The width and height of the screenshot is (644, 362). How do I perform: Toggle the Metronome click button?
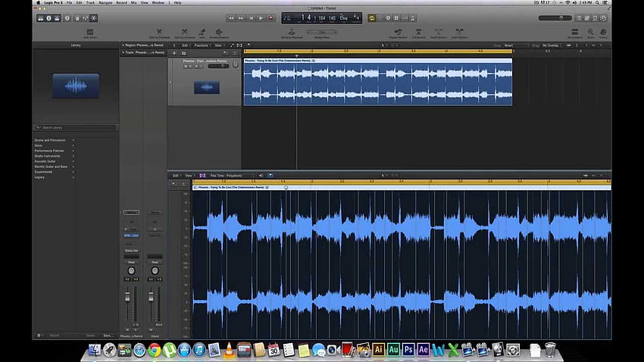(413, 18)
